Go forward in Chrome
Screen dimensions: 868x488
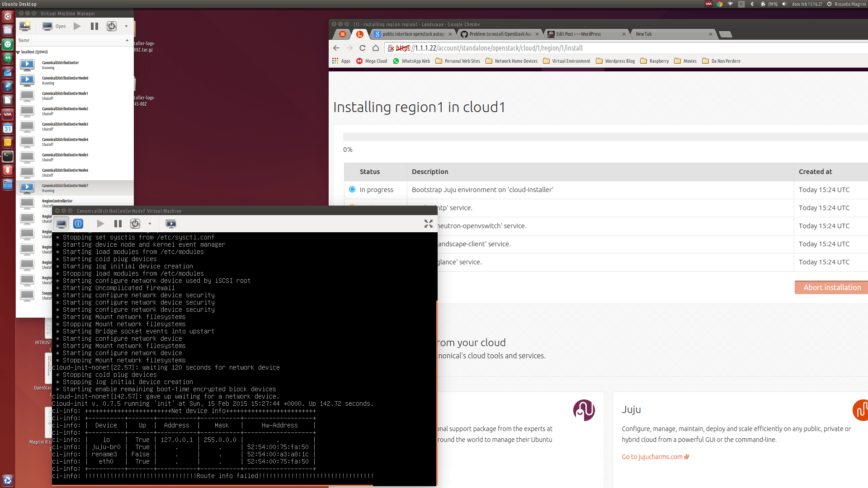(349, 48)
